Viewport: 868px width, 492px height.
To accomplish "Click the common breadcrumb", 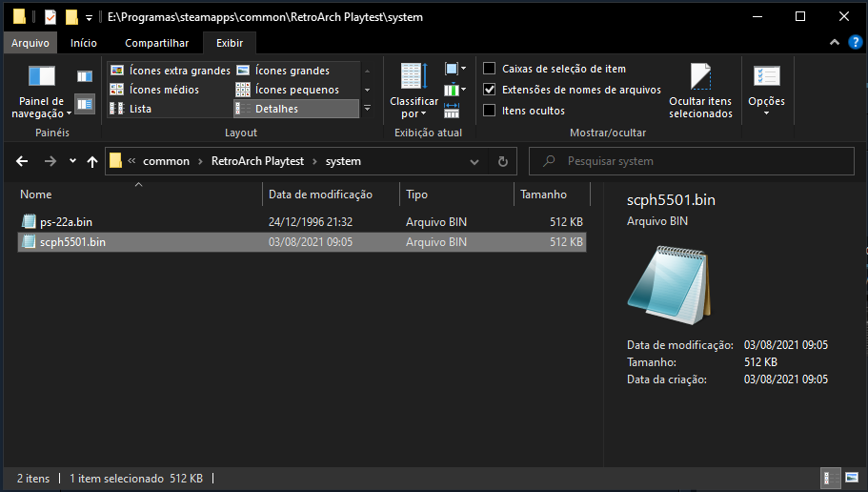I will click(x=166, y=161).
